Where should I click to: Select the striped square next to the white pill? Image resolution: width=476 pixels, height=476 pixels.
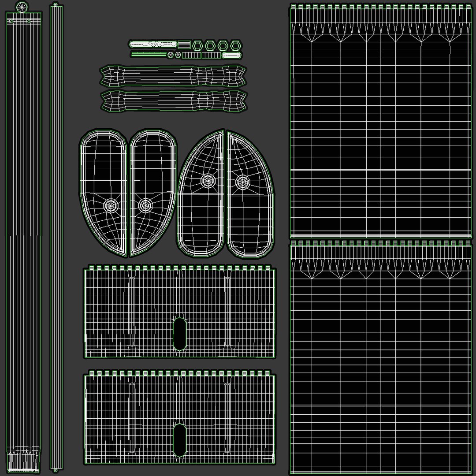click(x=184, y=45)
